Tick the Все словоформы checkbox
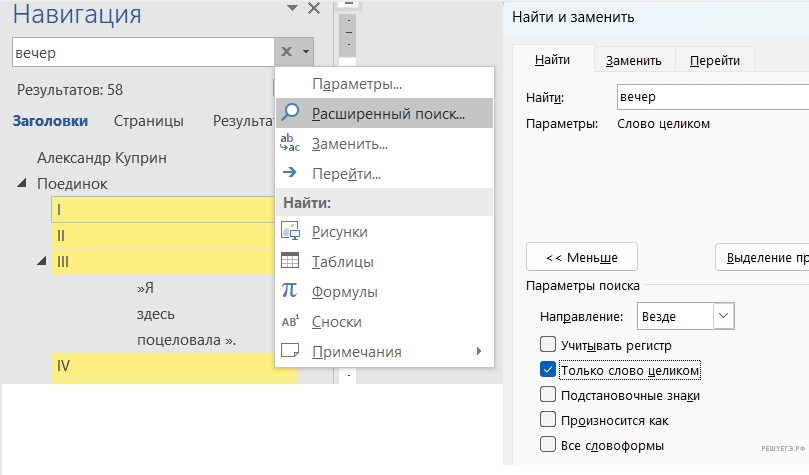Image resolution: width=809 pixels, height=475 pixels. (x=547, y=445)
